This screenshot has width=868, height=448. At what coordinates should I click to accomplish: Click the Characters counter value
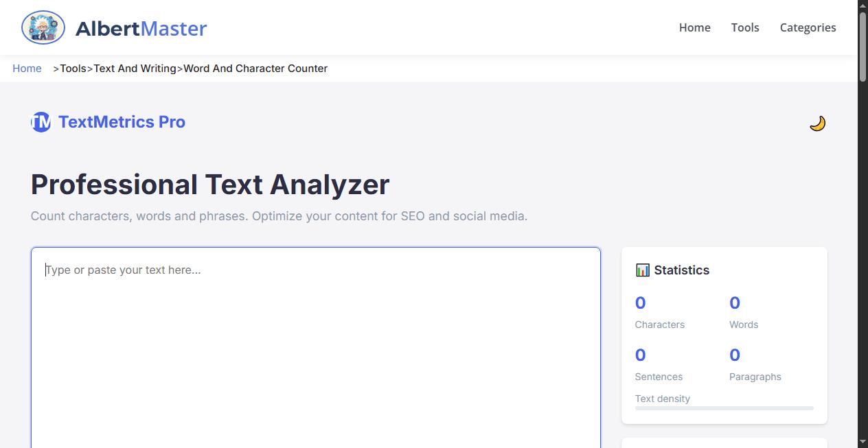pos(640,303)
